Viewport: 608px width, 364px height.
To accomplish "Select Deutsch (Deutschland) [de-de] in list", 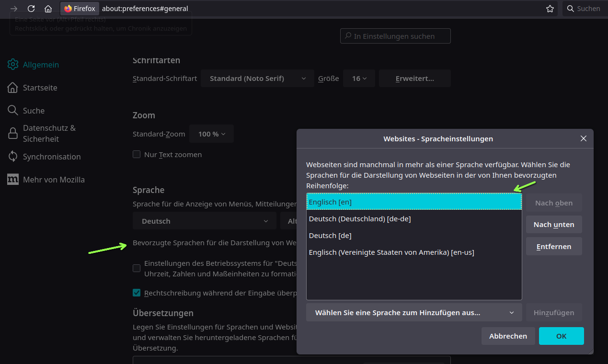I will point(360,219).
